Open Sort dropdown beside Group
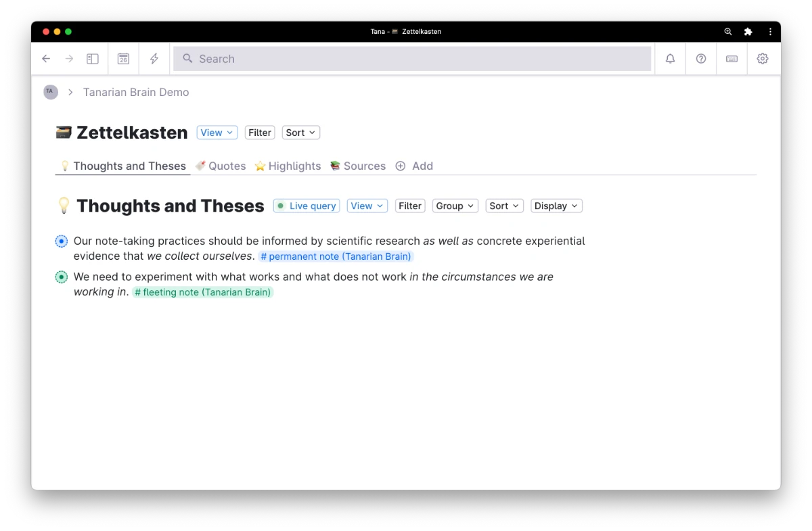Screen dimensions: 812x531 505,206
